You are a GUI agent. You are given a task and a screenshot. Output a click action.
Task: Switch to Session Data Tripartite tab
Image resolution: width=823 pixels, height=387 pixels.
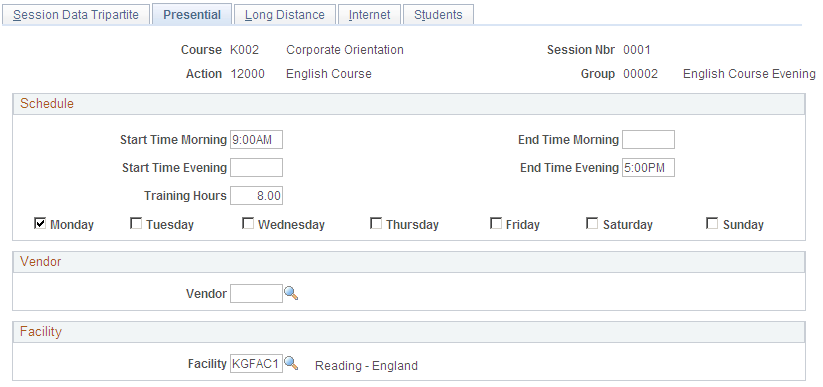click(x=76, y=15)
